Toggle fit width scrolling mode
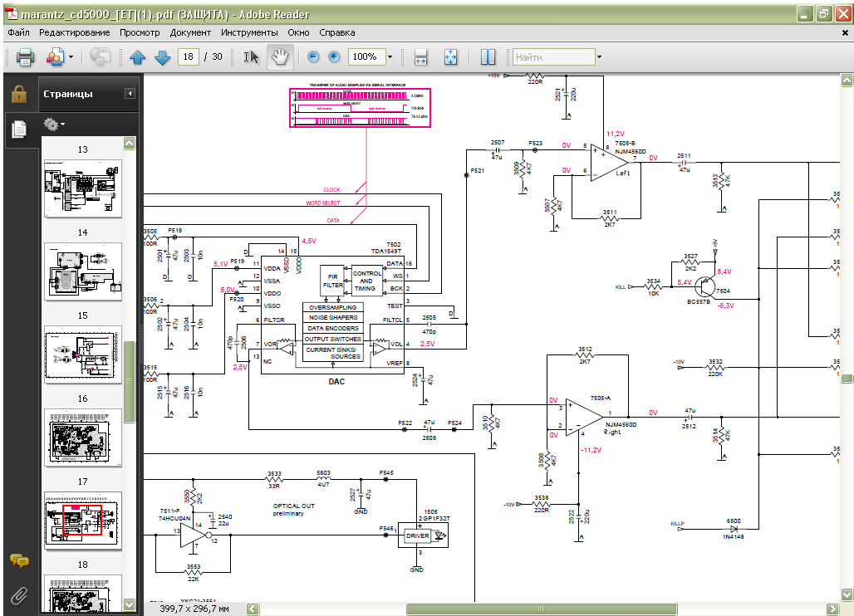Image resolution: width=854 pixels, height=616 pixels. click(420, 57)
